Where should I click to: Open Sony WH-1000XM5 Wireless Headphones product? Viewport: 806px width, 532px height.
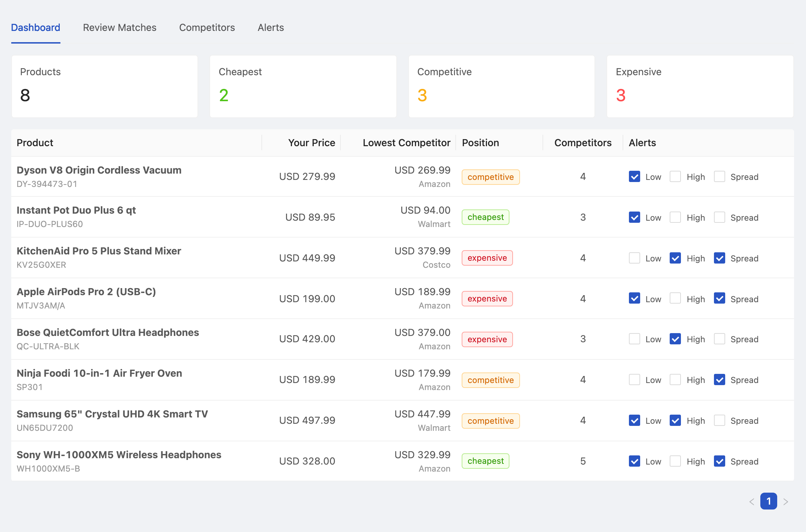point(119,455)
